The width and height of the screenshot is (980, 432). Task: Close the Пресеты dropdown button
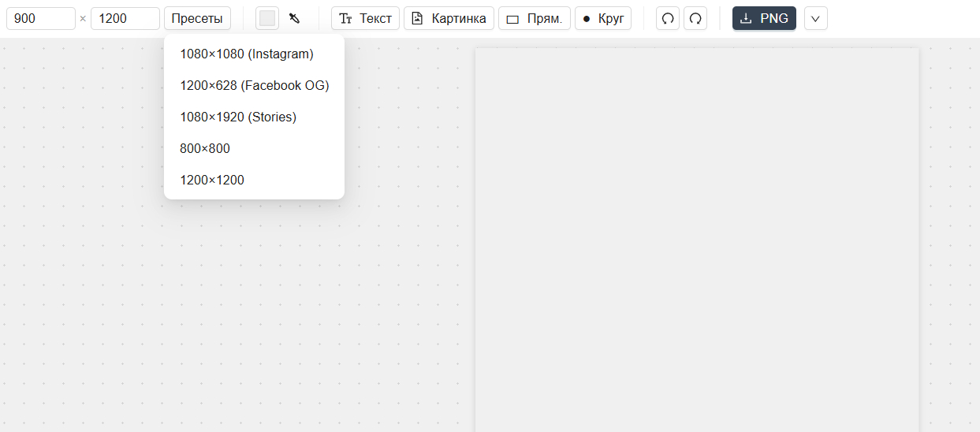tap(197, 18)
